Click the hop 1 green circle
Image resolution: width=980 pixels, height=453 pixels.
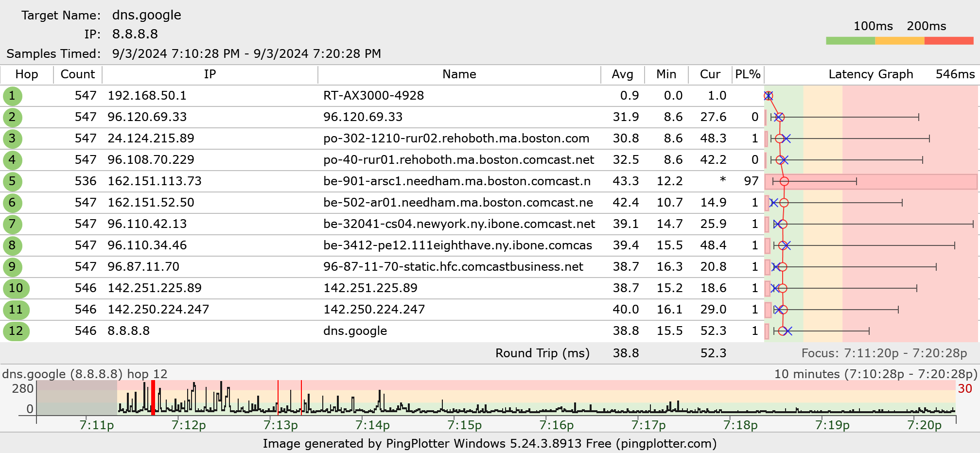(x=12, y=96)
